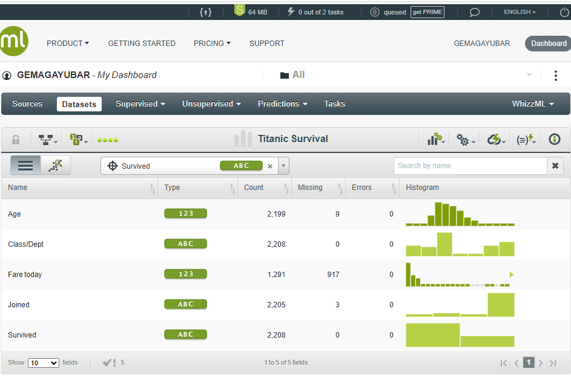
Task: Open the Supervised menu
Action: click(140, 104)
